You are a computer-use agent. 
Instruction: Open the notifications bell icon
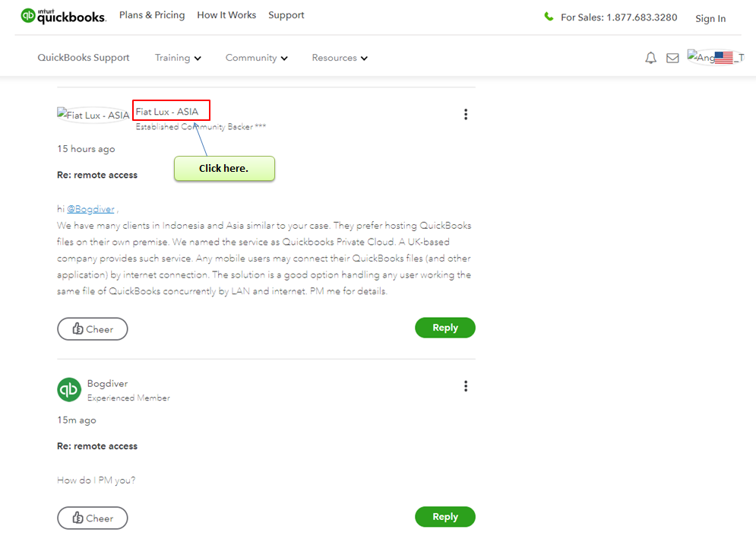[651, 58]
